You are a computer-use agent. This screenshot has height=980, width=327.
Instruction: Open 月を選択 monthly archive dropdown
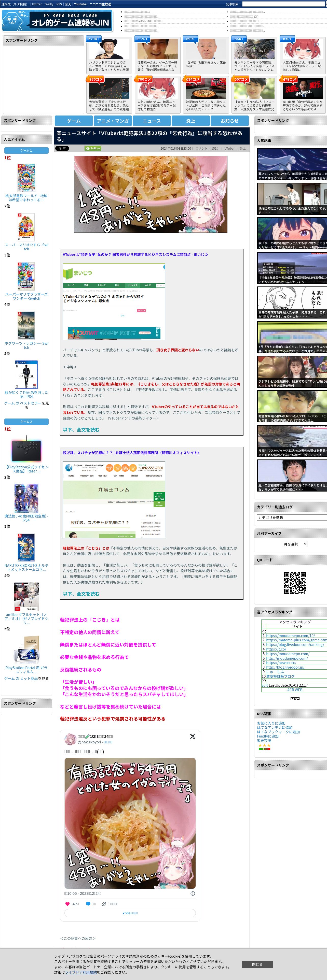[295, 544]
